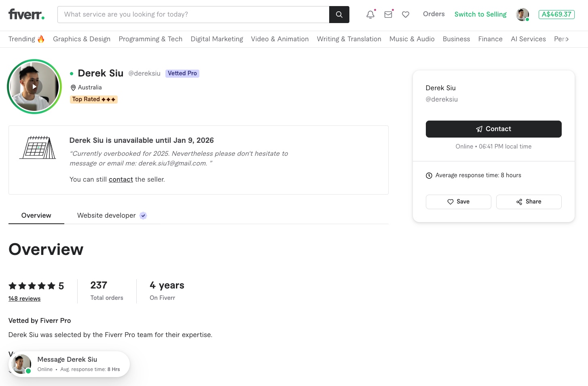Click the 4 years on Fiverr stat

click(167, 291)
